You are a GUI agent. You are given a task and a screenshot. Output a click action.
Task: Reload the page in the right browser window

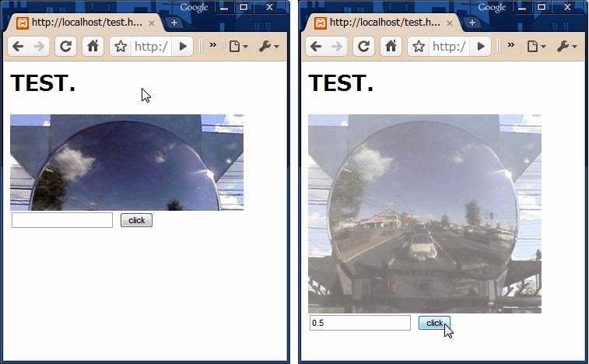[363, 47]
